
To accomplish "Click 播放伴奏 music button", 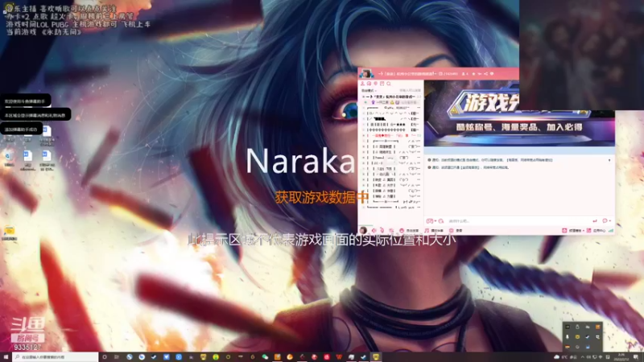I will click(x=434, y=231).
